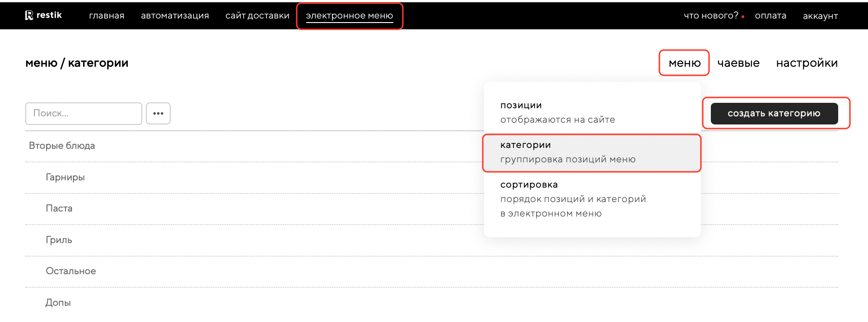
Task: Open the автоматизация section
Action: 175,16
